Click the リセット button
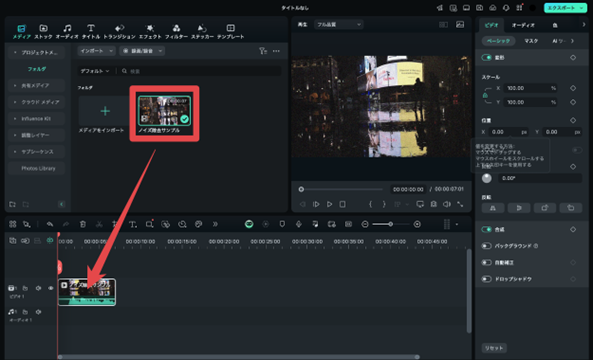 pos(494,348)
